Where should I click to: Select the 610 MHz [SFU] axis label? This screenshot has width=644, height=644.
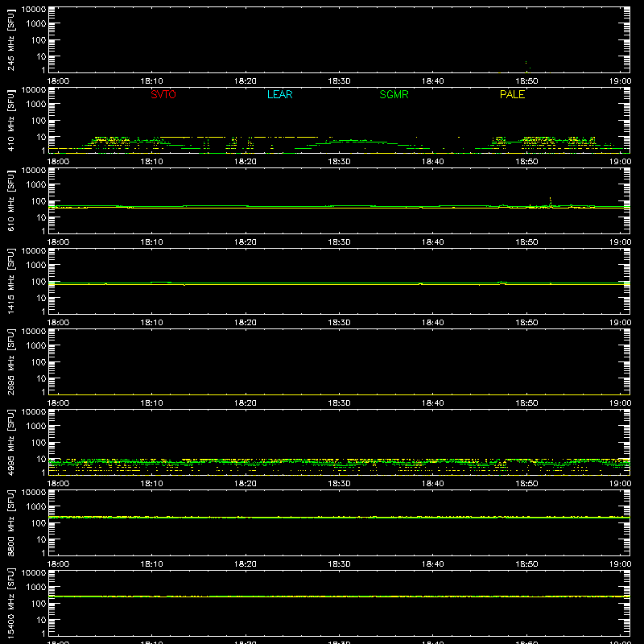coord(11,200)
